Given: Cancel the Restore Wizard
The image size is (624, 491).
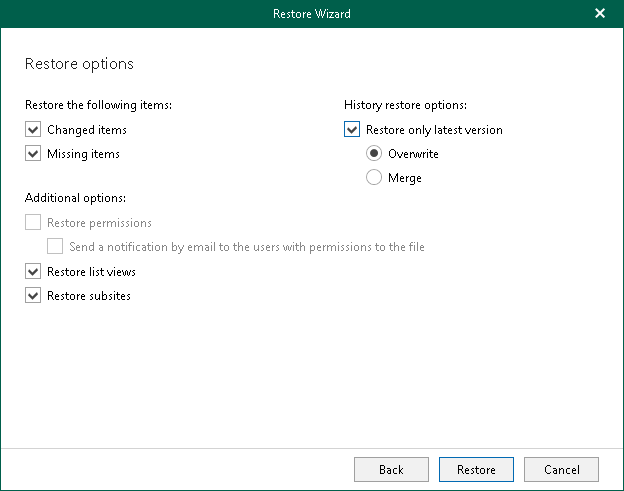Looking at the screenshot, I should 561,469.
